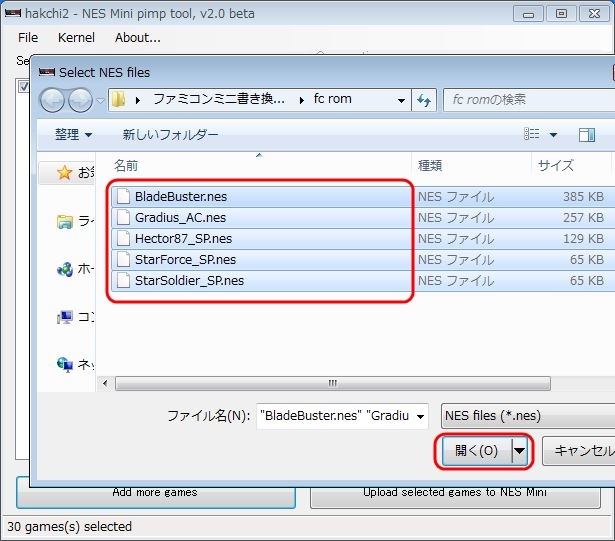
Task: Click the 30 games(s) selected status text
Action: [69, 526]
